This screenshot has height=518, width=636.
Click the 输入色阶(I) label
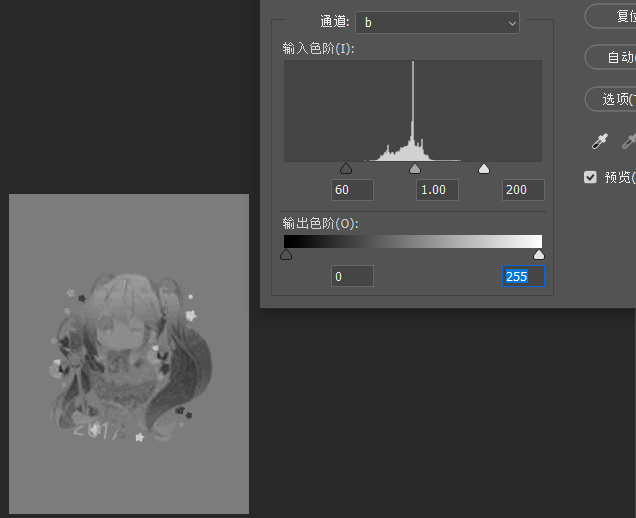click(x=318, y=49)
